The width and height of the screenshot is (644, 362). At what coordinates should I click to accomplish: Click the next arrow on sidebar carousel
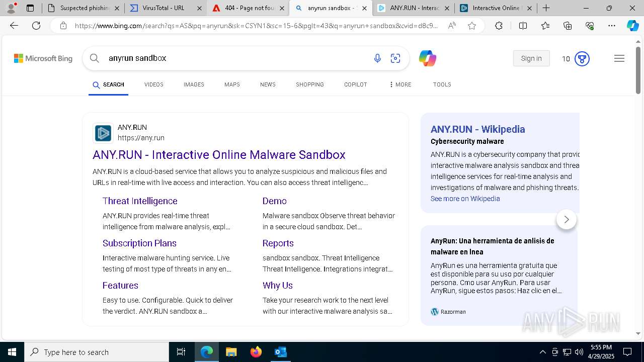[x=567, y=219]
